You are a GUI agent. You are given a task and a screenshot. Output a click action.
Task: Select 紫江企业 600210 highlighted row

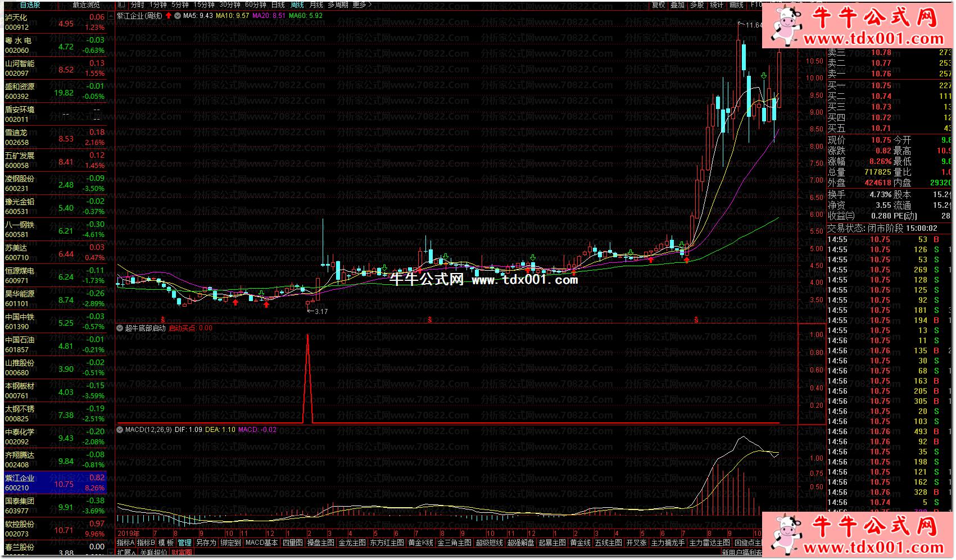(55, 483)
